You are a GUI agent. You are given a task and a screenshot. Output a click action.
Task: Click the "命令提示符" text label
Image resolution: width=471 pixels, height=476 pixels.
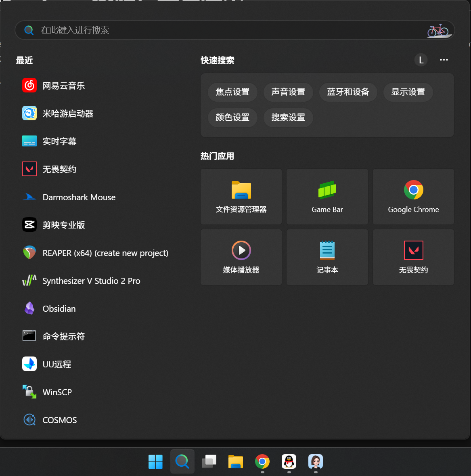[x=64, y=336]
